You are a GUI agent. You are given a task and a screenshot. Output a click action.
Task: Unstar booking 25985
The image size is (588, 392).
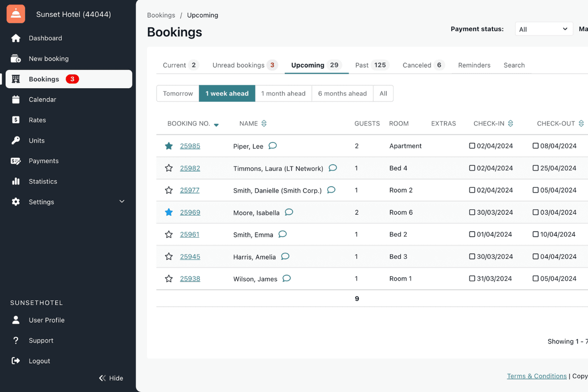[169, 146]
